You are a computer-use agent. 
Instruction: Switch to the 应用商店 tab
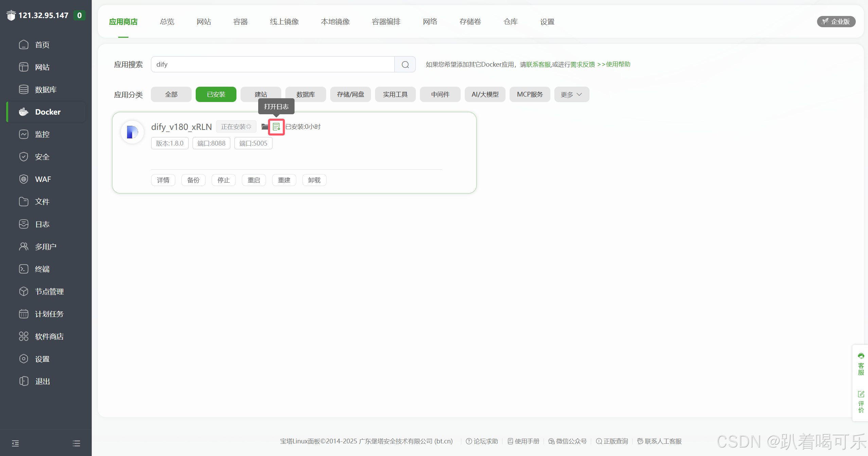click(x=123, y=22)
